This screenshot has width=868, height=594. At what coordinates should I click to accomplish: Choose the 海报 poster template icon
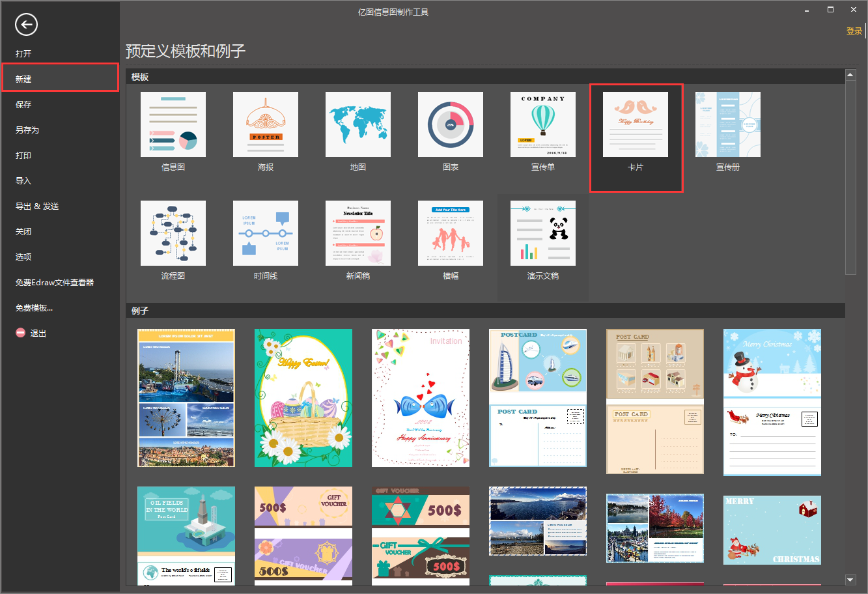point(266,124)
